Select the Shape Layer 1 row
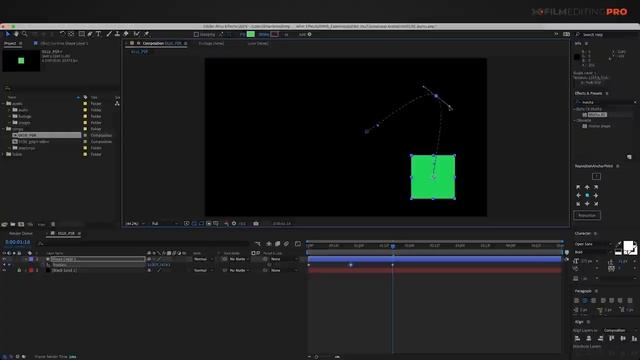The image size is (640, 360). (x=98, y=259)
